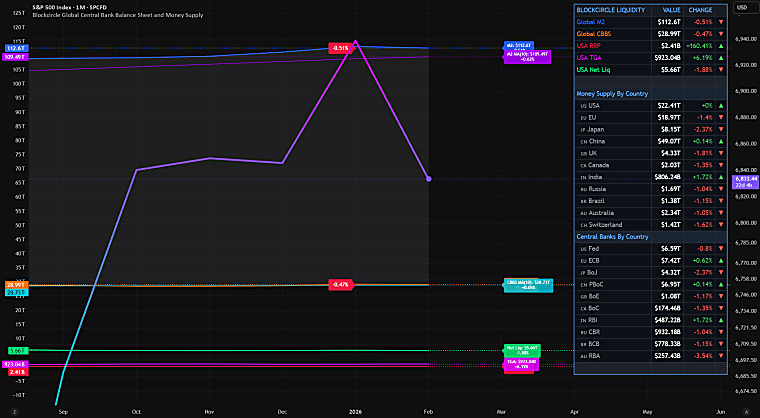Click the green 5.66T left axis tag
The width and height of the screenshot is (760, 418).
pyautogui.click(x=18, y=350)
